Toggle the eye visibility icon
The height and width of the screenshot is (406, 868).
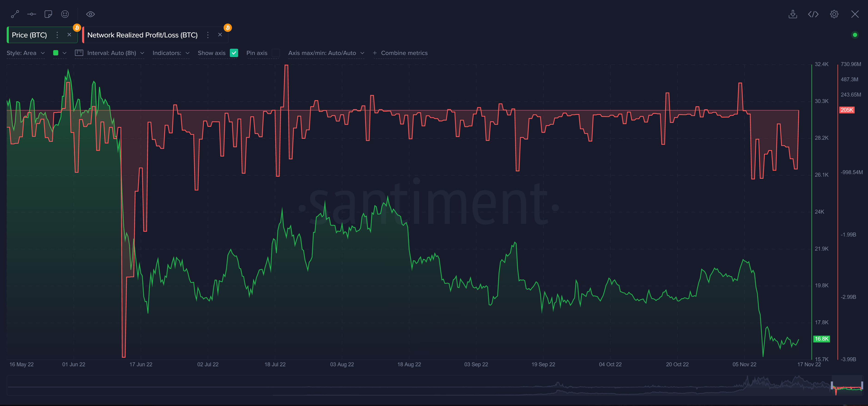pyautogui.click(x=90, y=14)
